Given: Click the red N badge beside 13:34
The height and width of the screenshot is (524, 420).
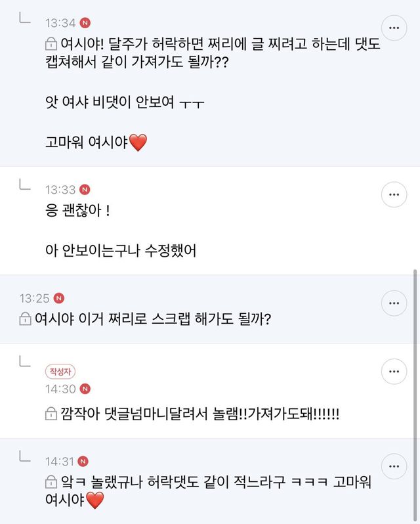Looking at the screenshot, I should coord(85,23).
